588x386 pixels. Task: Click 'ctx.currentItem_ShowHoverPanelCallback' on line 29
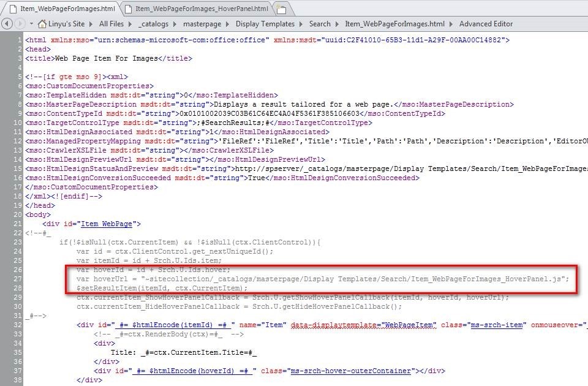pyautogui.click(x=158, y=298)
